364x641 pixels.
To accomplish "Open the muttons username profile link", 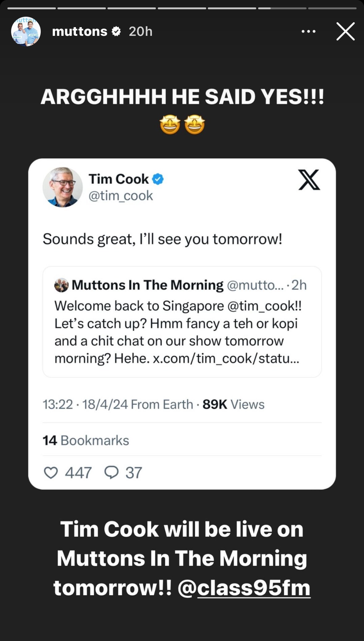I will [80, 32].
